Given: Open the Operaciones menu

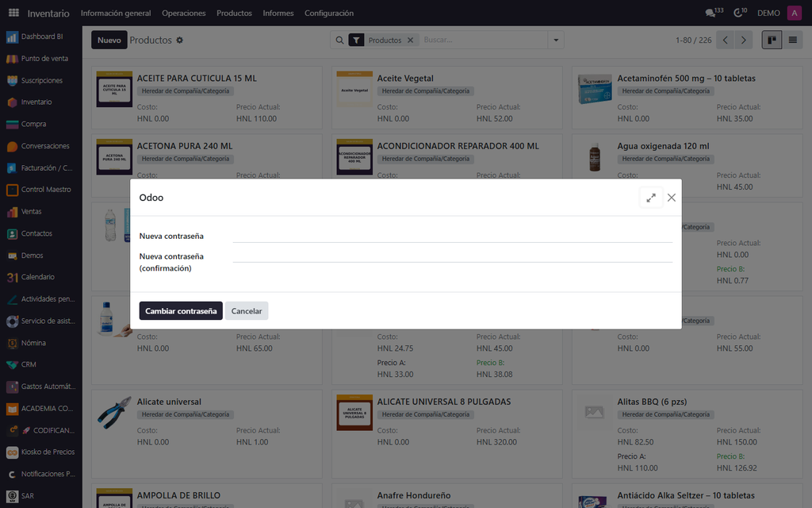Looking at the screenshot, I should tap(184, 13).
